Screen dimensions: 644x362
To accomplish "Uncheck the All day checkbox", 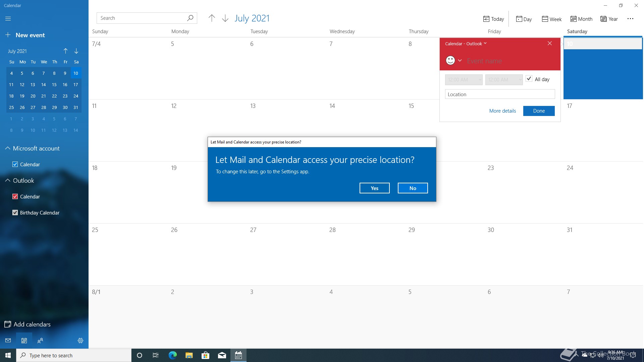I will (529, 79).
